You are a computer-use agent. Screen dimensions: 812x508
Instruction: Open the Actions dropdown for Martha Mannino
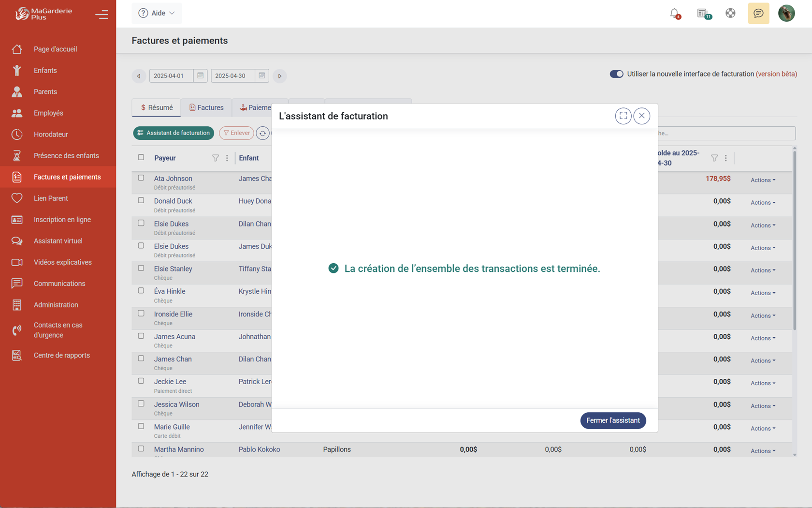click(x=762, y=450)
